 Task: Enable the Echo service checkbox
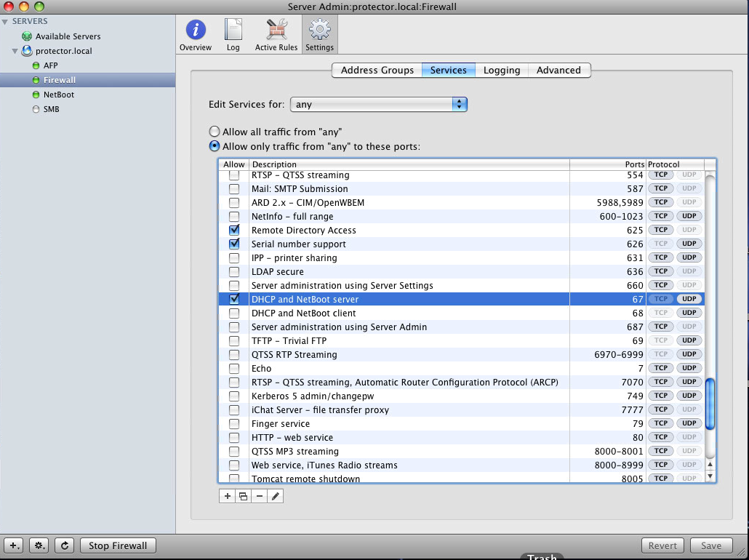coord(234,369)
